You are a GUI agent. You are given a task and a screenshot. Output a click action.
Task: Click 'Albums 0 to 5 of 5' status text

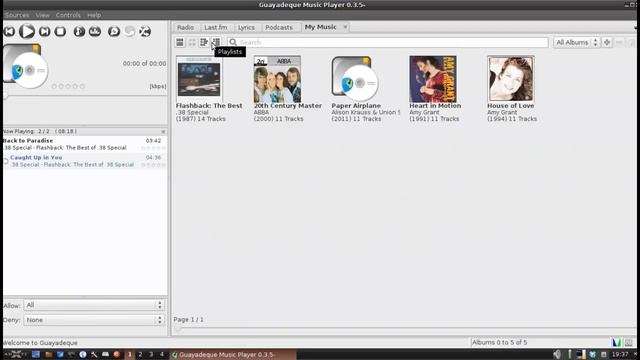500,342
